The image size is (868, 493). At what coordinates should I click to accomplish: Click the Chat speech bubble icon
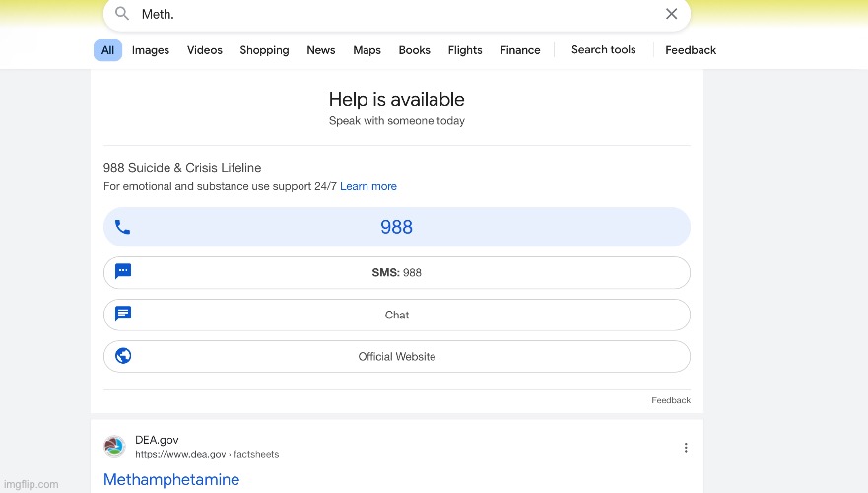click(123, 315)
